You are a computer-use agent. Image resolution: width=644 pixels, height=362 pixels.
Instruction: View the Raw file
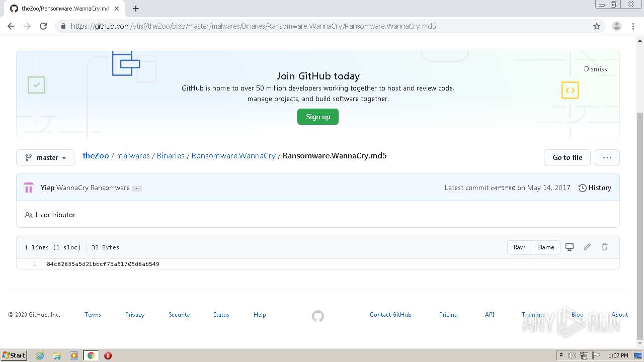[x=519, y=247]
